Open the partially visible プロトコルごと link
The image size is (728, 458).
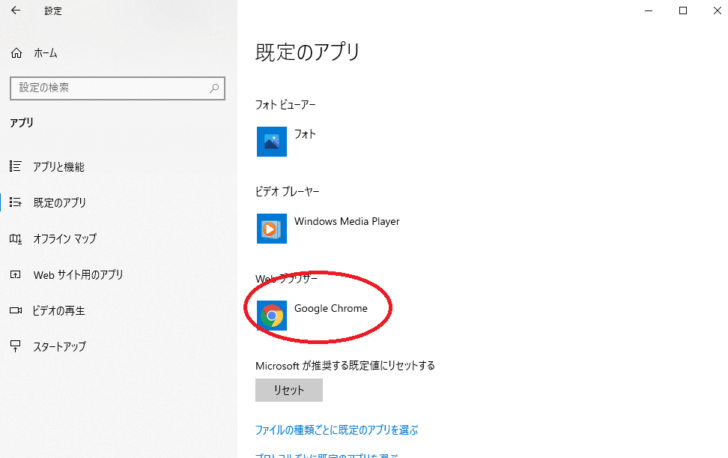328,455
